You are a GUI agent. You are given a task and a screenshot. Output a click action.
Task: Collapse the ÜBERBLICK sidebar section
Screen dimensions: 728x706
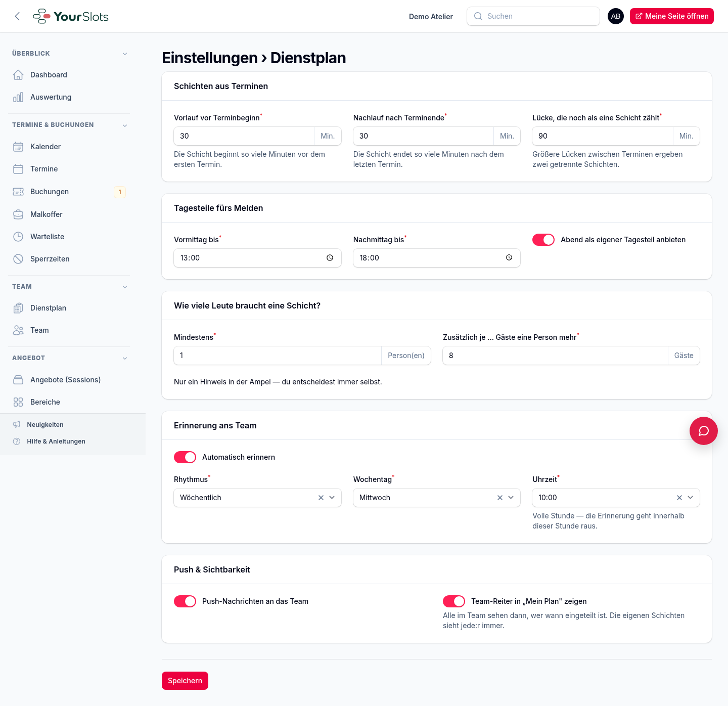point(125,54)
